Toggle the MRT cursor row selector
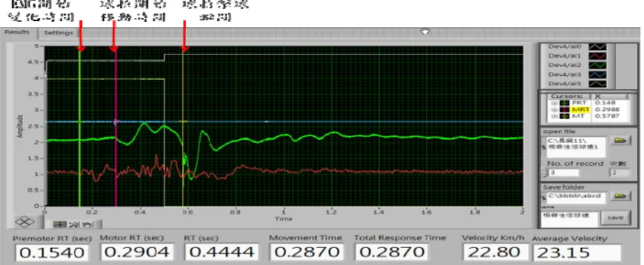The height and width of the screenshot is (265, 644). tap(554, 110)
